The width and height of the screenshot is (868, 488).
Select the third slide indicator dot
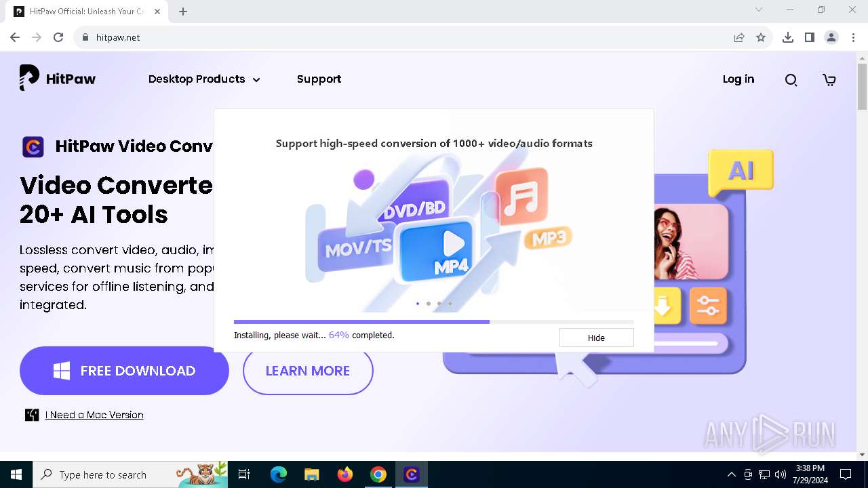(x=439, y=304)
